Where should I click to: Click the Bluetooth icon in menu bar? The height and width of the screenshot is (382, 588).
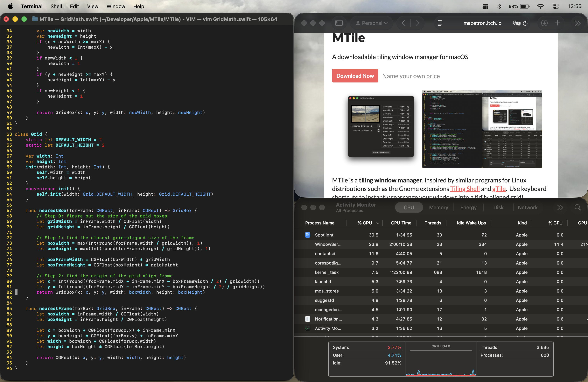coord(499,6)
